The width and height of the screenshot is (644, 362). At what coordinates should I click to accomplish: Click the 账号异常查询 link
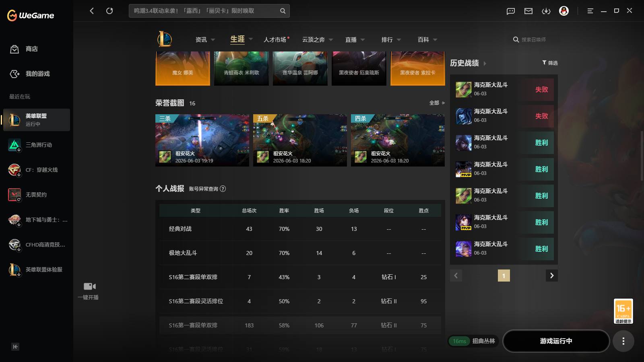(x=204, y=189)
